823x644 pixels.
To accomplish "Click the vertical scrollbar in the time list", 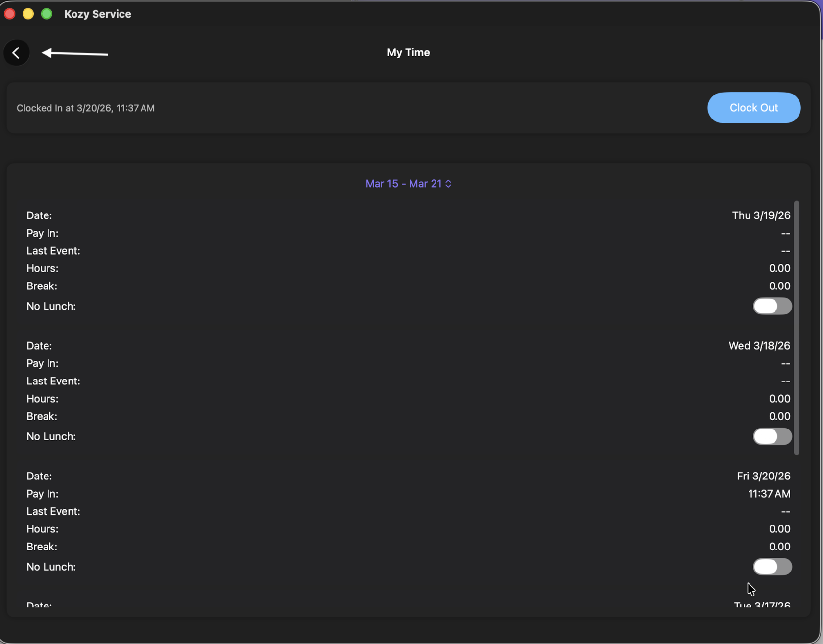I will click(797, 328).
